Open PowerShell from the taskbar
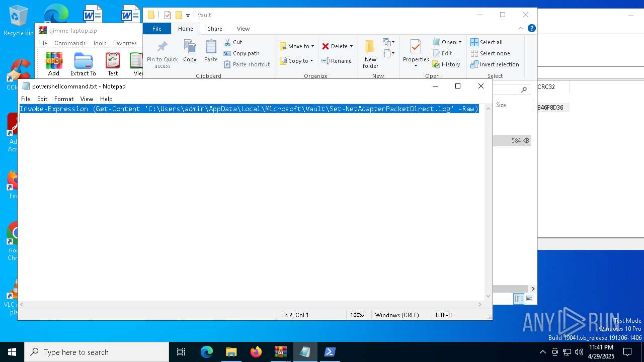Image resolution: width=644 pixels, height=362 pixels. pos(330,352)
